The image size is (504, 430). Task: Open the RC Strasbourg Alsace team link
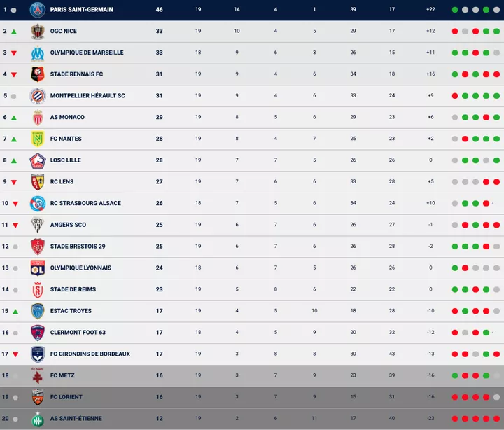click(x=85, y=204)
